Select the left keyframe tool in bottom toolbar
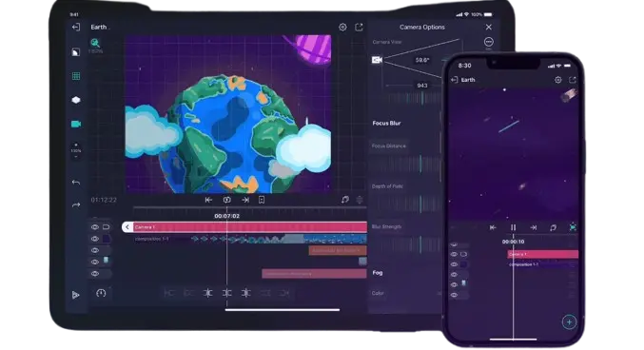The image size is (644, 350). pyautogui.click(x=207, y=293)
